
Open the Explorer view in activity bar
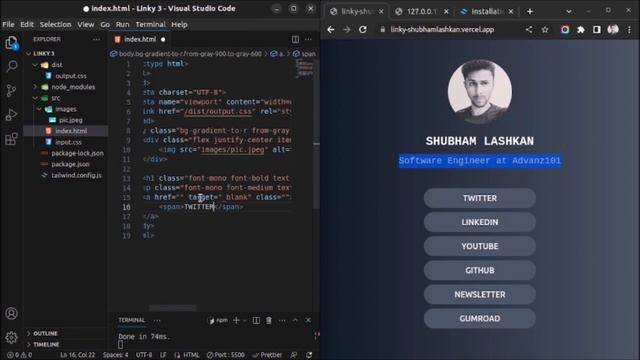11,42
